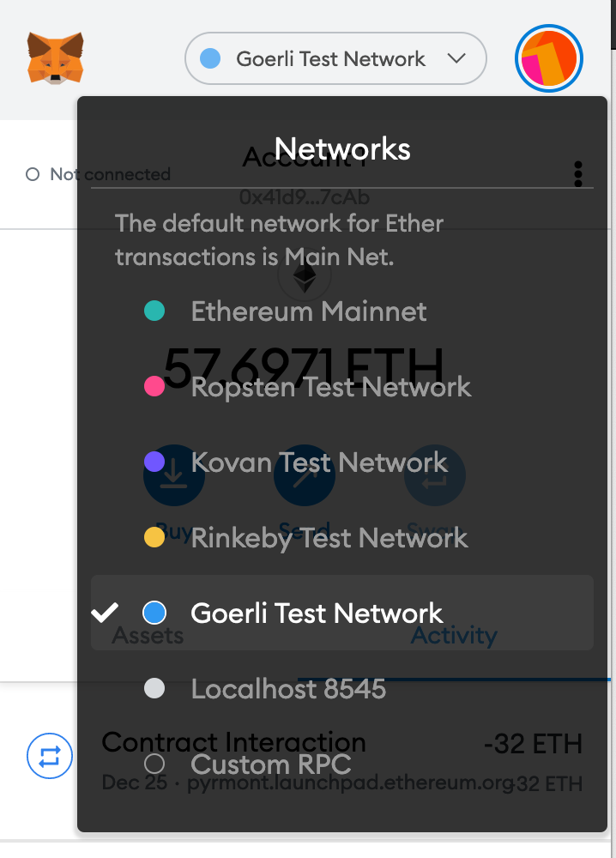Open the three-dot menu in Networks panel
Viewport: 616px width, 858px height.
(x=579, y=173)
